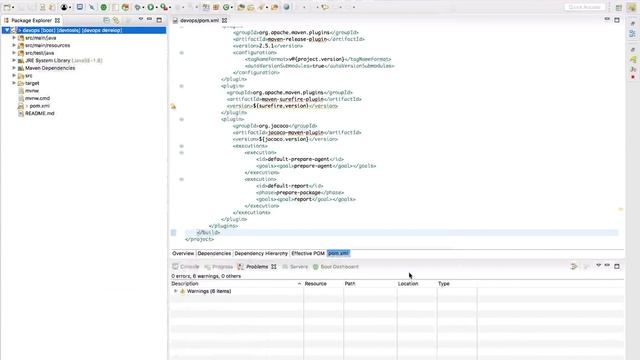Image resolution: width=640 pixels, height=360 pixels.
Task: Expand the Maven Dependencies node
Action: click(14, 68)
